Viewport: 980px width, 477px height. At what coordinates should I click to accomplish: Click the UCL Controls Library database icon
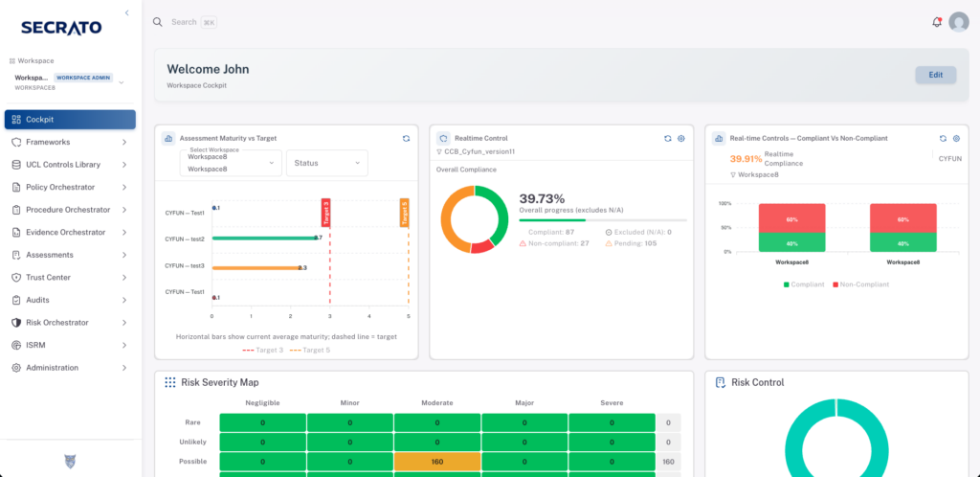(x=16, y=165)
